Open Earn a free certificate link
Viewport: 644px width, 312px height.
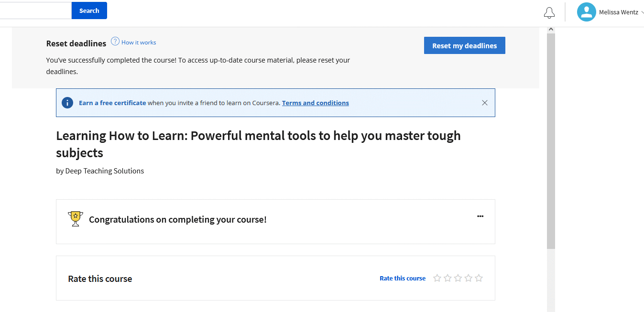coord(112,103)
